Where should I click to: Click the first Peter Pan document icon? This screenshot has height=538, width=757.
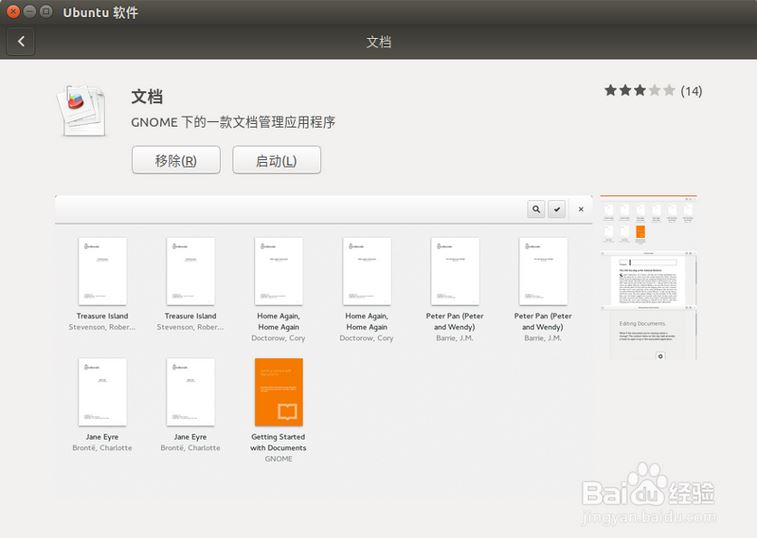(x=455, y=271)
